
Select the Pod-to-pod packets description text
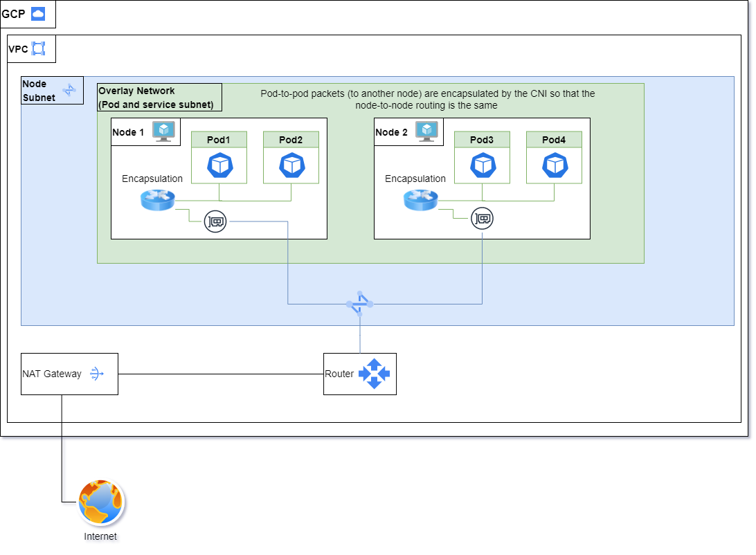pyautogui.click(x=427, y=100)
